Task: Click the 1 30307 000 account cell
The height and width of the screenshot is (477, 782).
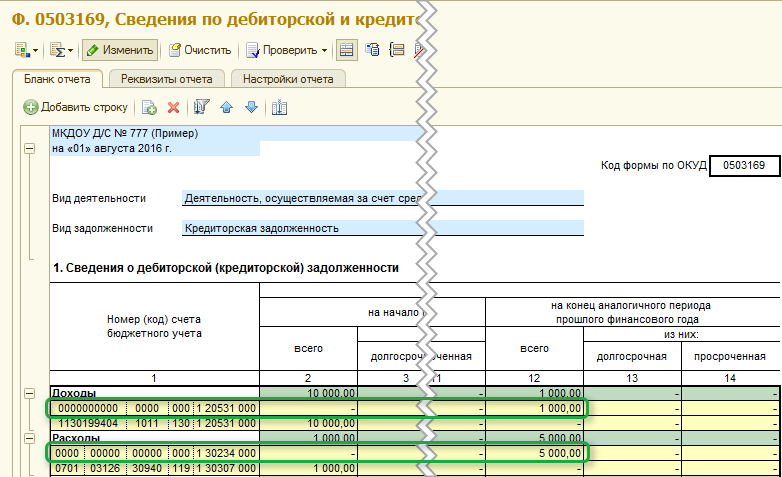Action: tap(226, 469)
